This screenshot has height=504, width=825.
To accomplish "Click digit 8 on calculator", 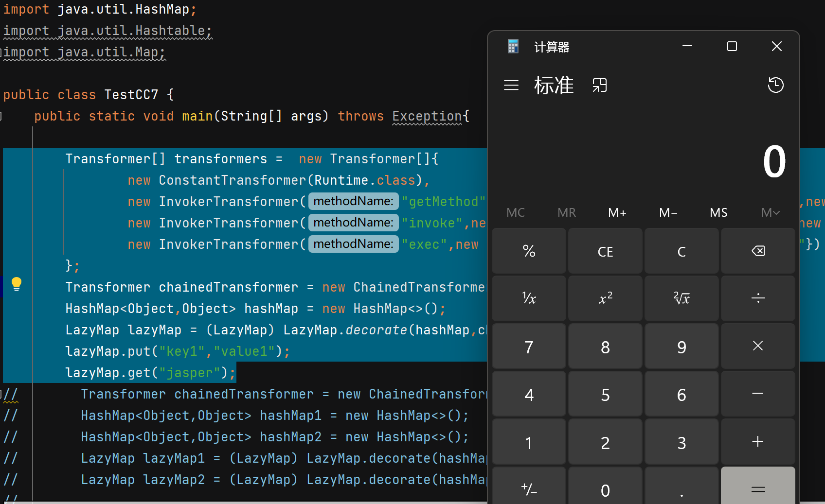I will (x=605, y=346).
